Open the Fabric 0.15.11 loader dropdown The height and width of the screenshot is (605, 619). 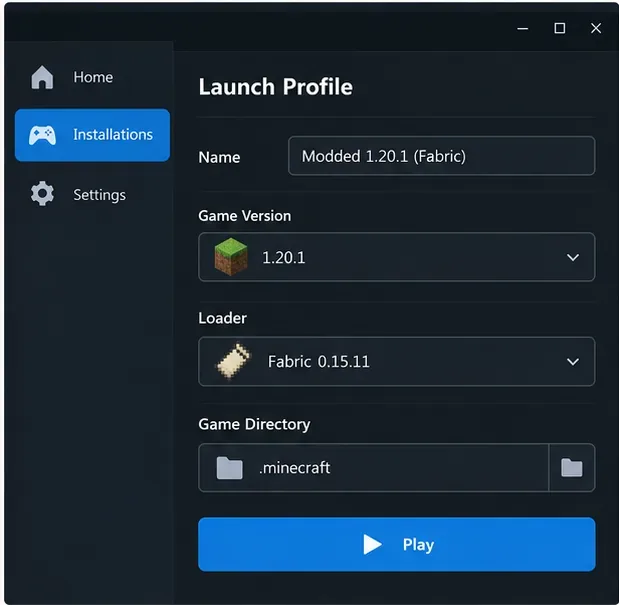(x=396, y=362)
